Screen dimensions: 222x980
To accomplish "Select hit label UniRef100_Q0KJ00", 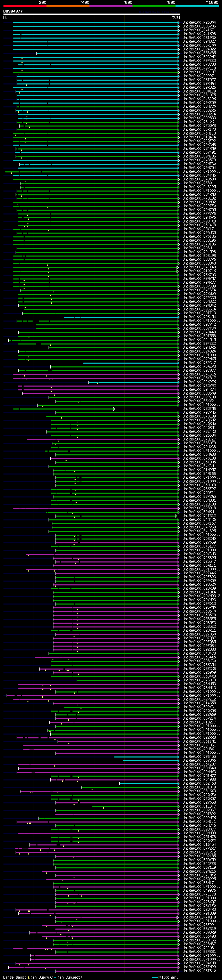I will (199, 45).
